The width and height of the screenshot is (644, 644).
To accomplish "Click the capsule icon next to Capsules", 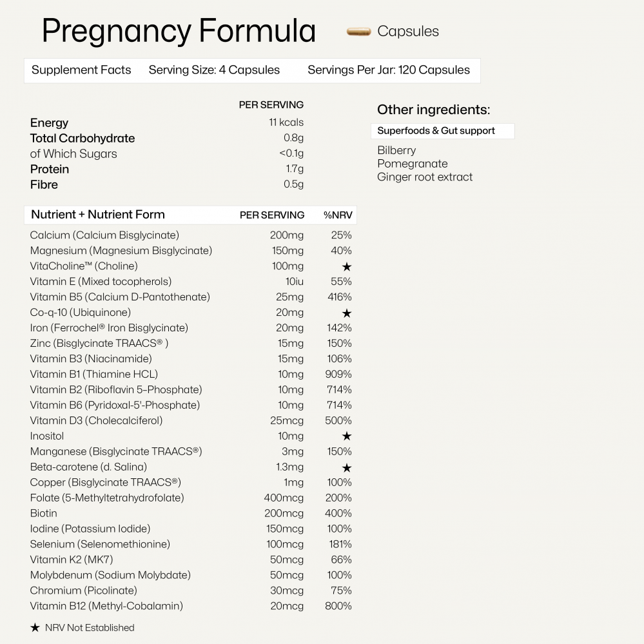I will pyautogui.click(x=358, y=32).
